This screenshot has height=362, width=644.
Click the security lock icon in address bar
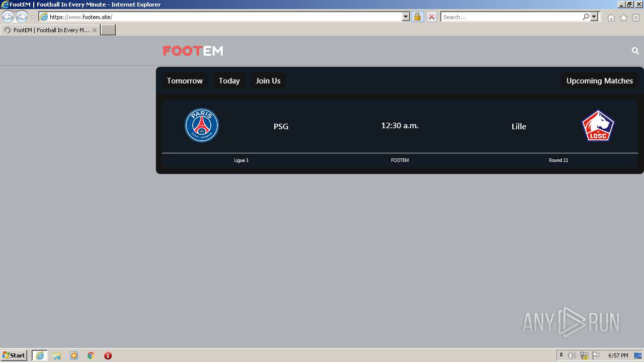tap(417, 17)
